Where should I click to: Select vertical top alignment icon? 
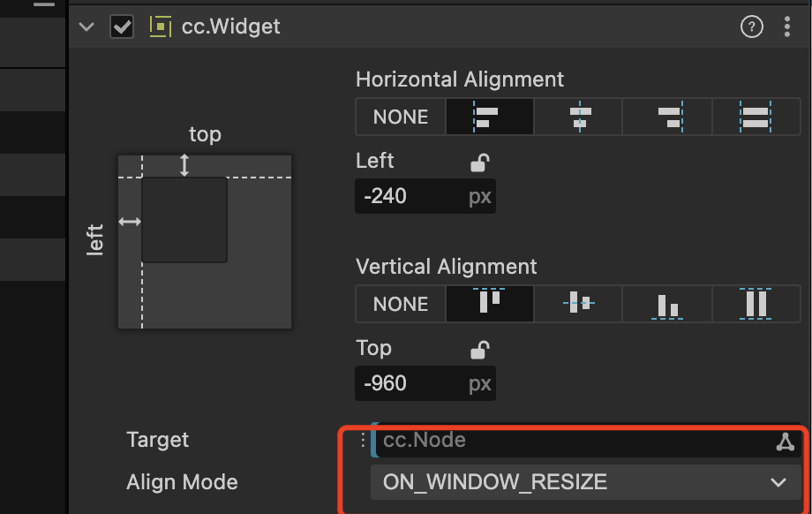point(490,304)
